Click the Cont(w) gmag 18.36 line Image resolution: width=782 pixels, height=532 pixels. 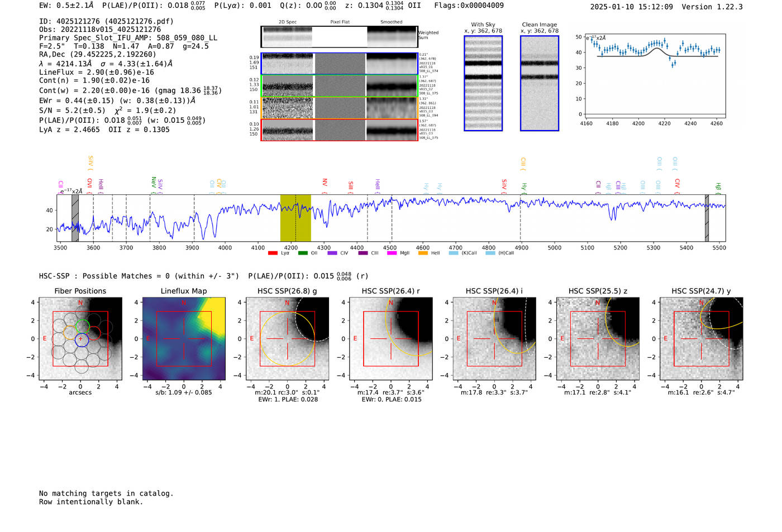tap(130, 90)
